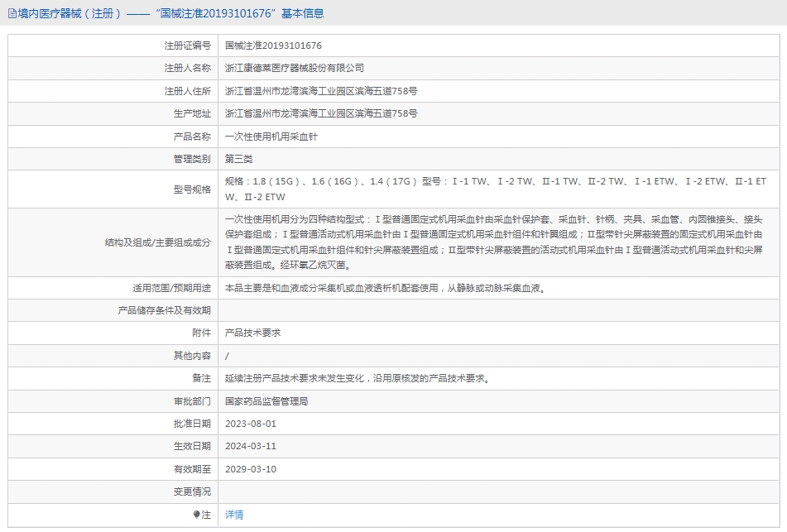Select the 变更情况 row label
The image size is (787, 532).
[x=192, y=491]
